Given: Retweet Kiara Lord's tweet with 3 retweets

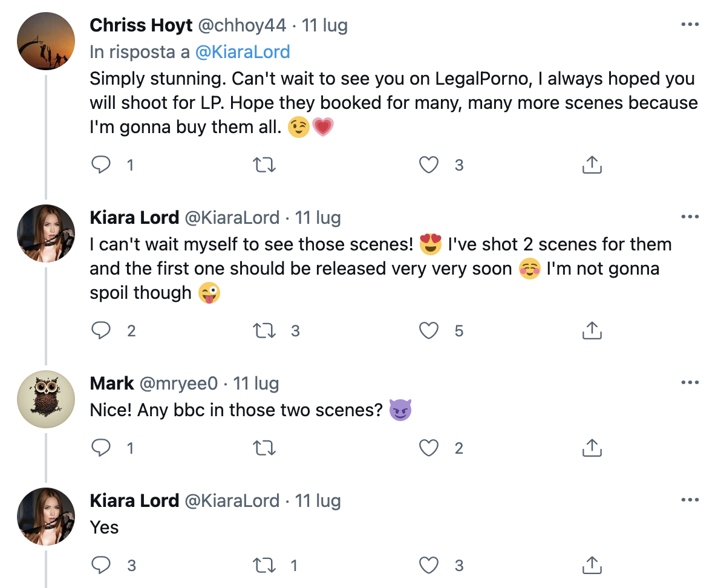Looking at the screenshot, I should [264, 330].
